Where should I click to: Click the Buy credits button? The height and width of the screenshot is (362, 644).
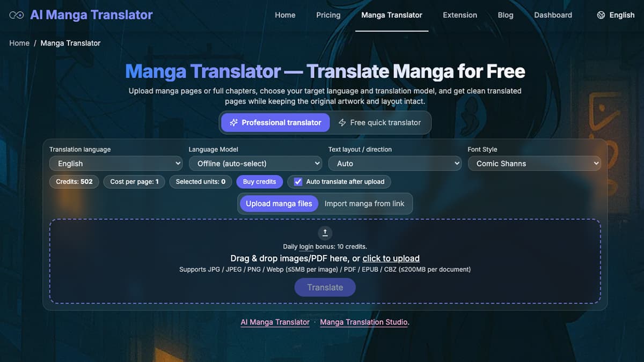tap(259, 181)
